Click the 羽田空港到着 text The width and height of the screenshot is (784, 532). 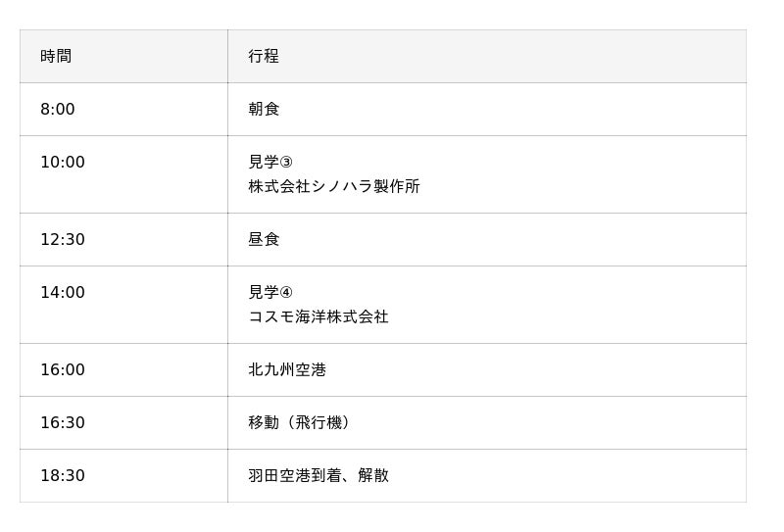(295, 476)
